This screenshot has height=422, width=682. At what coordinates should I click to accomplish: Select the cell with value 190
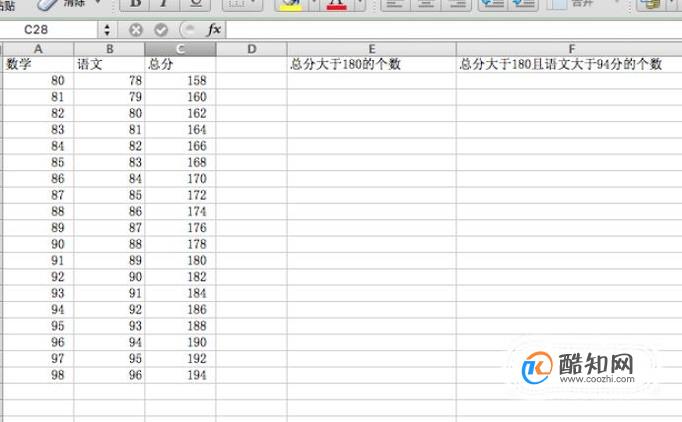[181, 342]
